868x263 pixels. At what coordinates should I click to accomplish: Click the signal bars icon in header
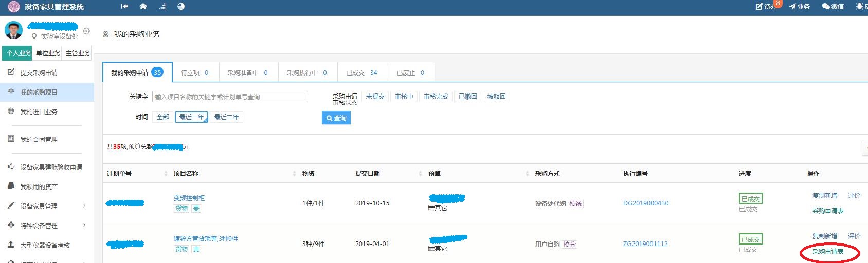pos(162,7)
